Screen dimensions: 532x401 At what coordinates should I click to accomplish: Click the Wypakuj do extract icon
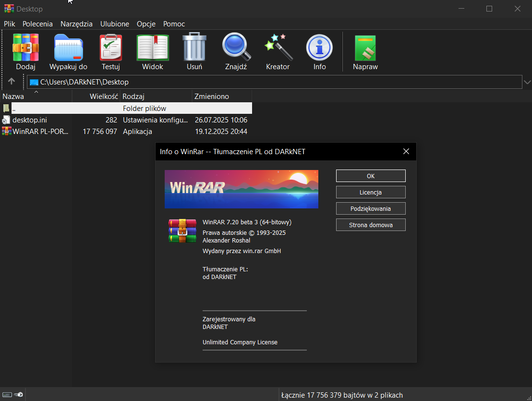click(x=68, y=47)
